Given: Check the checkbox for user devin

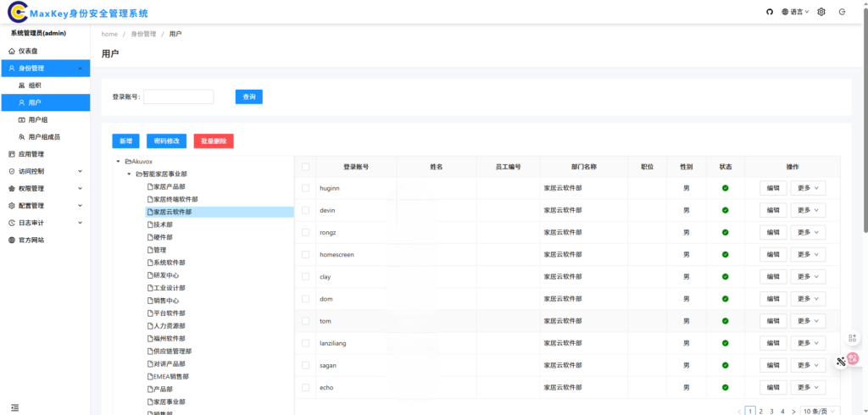Looking at the screenshot, I should tap(305, 210).
